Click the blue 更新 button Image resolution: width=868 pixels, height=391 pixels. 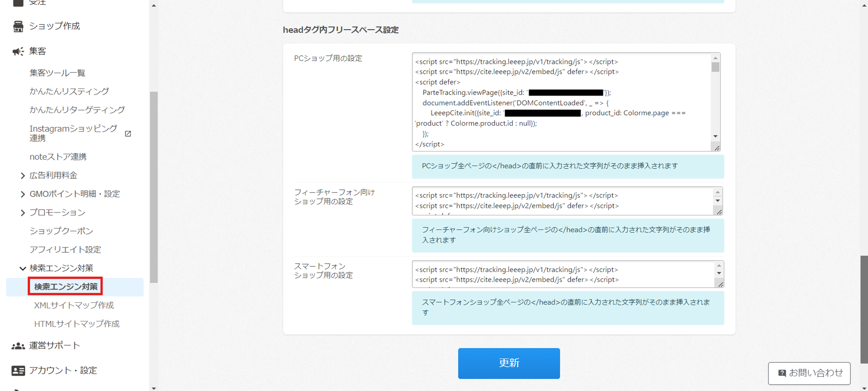coord(509,363)
